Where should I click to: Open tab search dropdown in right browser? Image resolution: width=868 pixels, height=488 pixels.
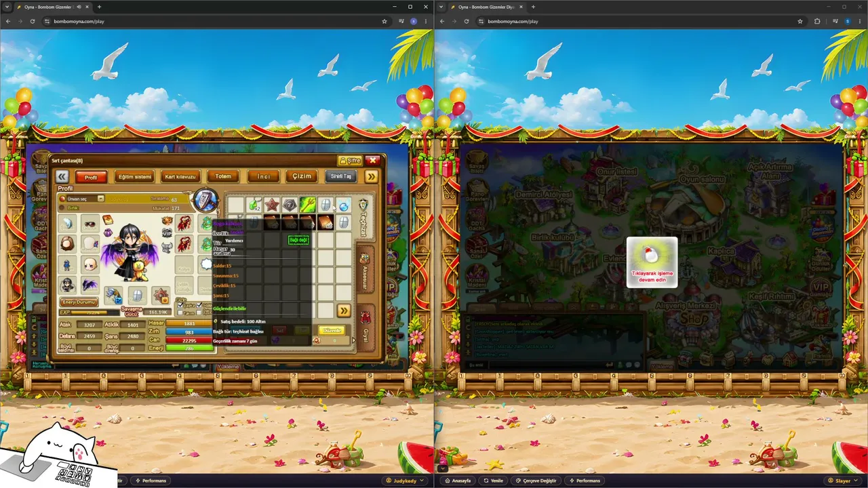(442, 7)
